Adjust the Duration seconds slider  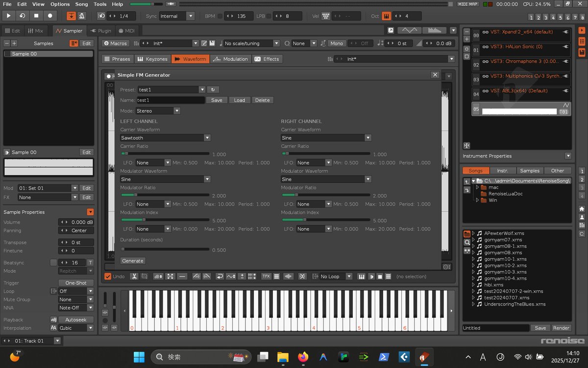coord(165,249)
